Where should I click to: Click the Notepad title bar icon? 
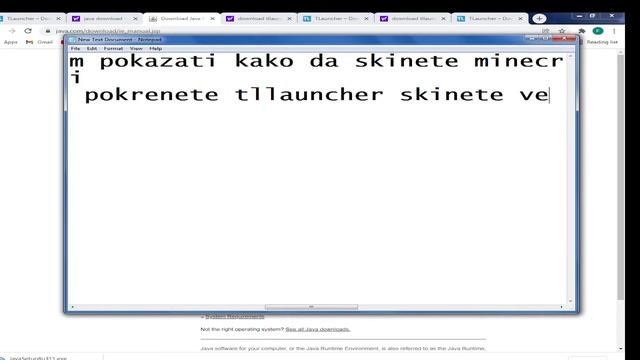(x=72, y=40)
